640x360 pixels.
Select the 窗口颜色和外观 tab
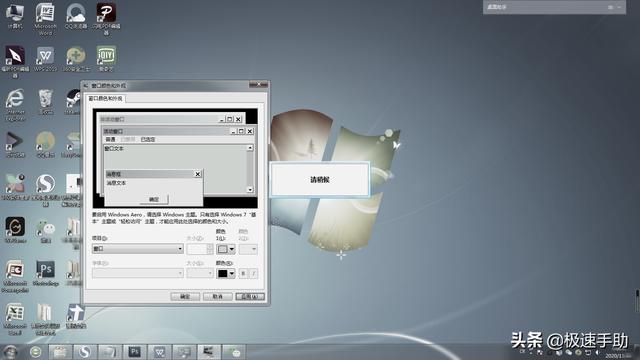click(105, 98)
